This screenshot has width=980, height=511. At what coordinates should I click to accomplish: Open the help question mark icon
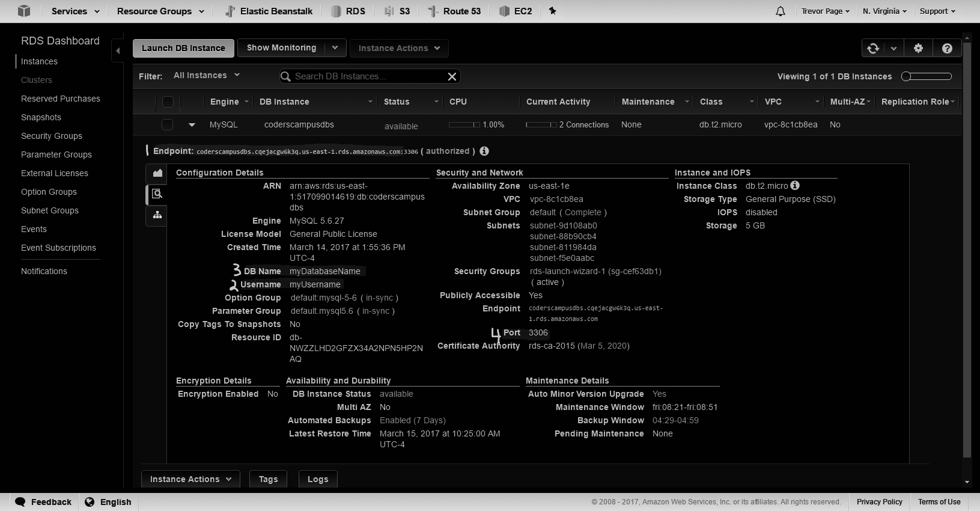click(947, 48)
